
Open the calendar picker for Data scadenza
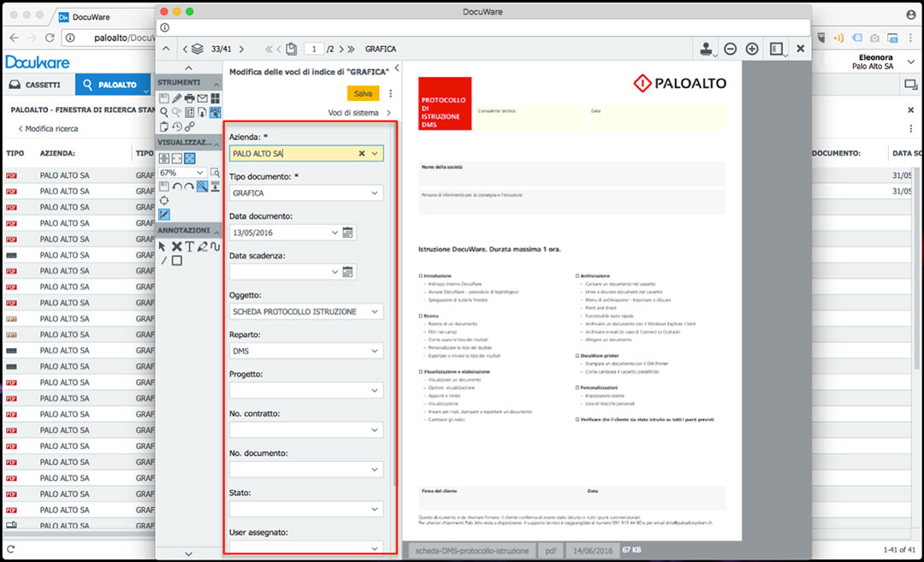coord(347,272)
